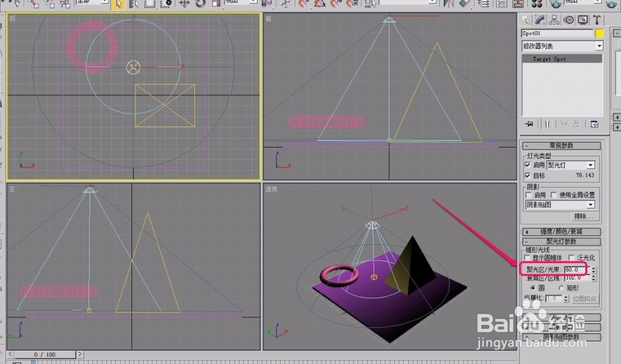Toggle Show End Result icon
The height and width of the screenshot is (364, 621).
coord(547,124)
